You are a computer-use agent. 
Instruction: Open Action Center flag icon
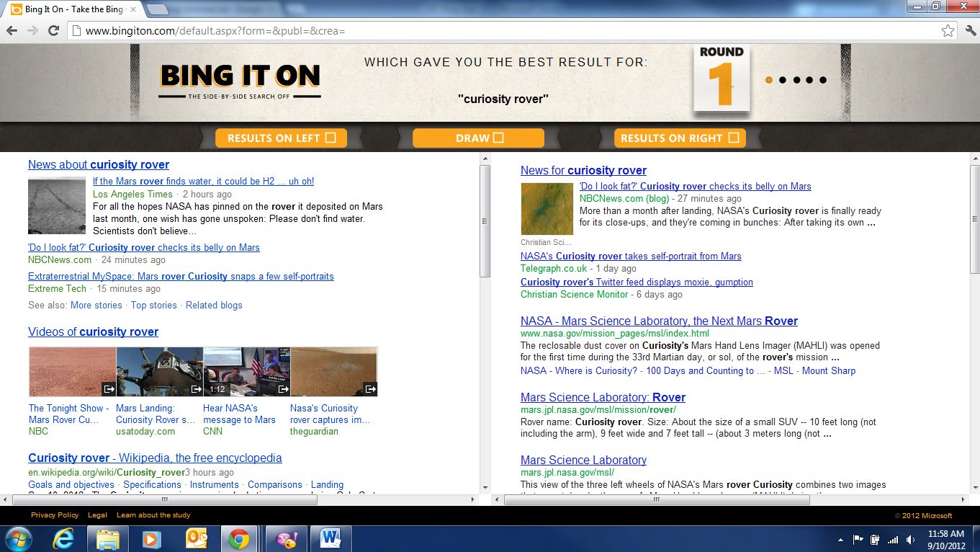(858, 539)
